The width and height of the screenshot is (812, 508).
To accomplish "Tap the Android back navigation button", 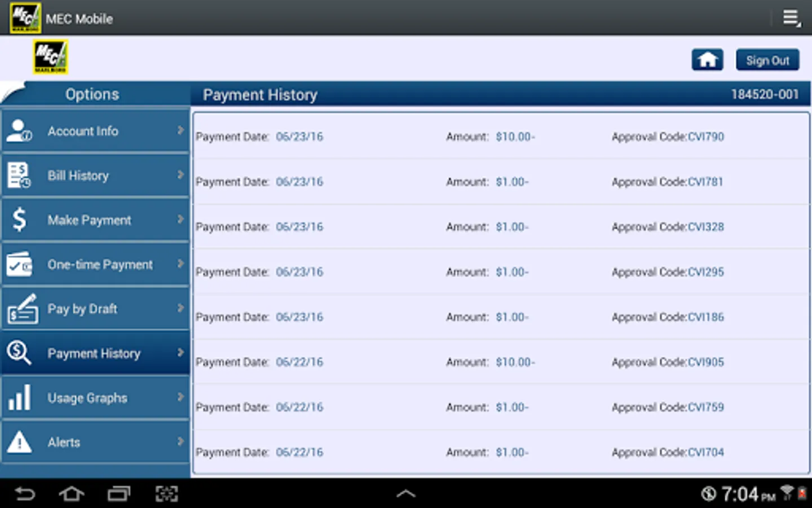I will 25,494.
